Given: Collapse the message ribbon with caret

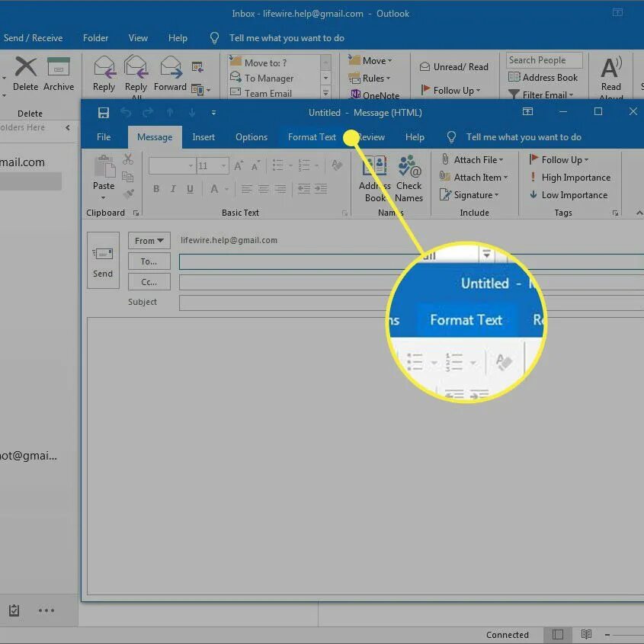Looking at the screenshot, I should click(639, 213).
